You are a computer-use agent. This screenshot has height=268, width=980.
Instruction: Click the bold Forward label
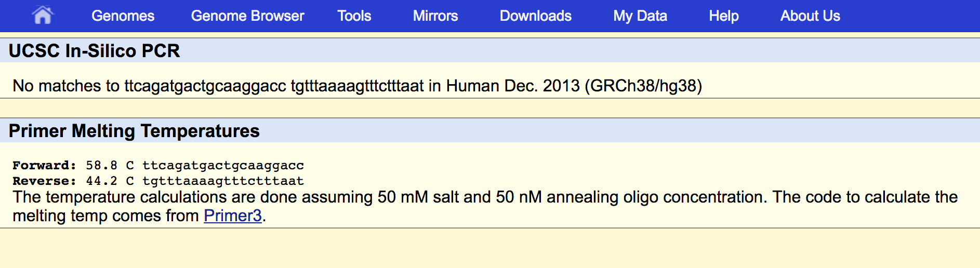44,165
